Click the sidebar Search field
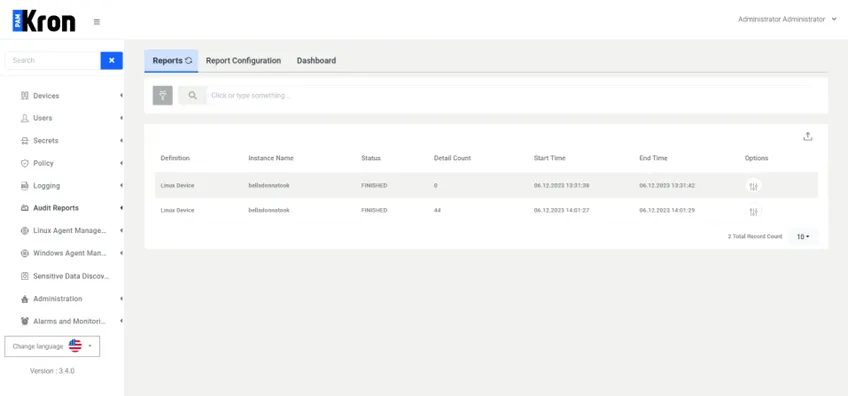This screenshot has width=848, height=396. pos(52,61)
